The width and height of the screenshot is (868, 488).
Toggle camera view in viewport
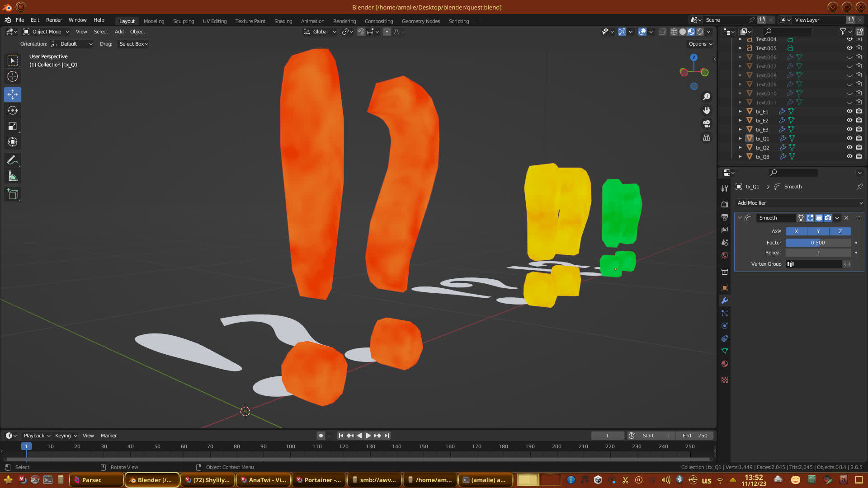[707, 124]
